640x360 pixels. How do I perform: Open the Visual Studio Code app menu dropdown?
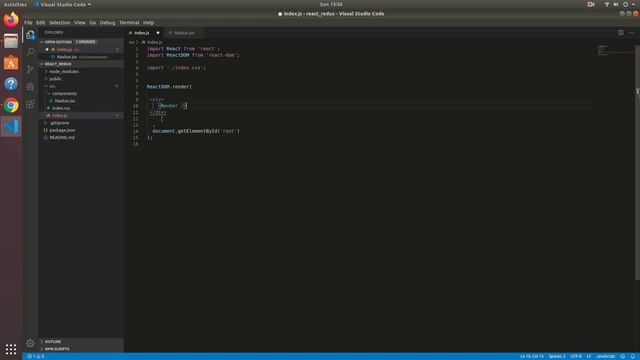click(62, 4)
